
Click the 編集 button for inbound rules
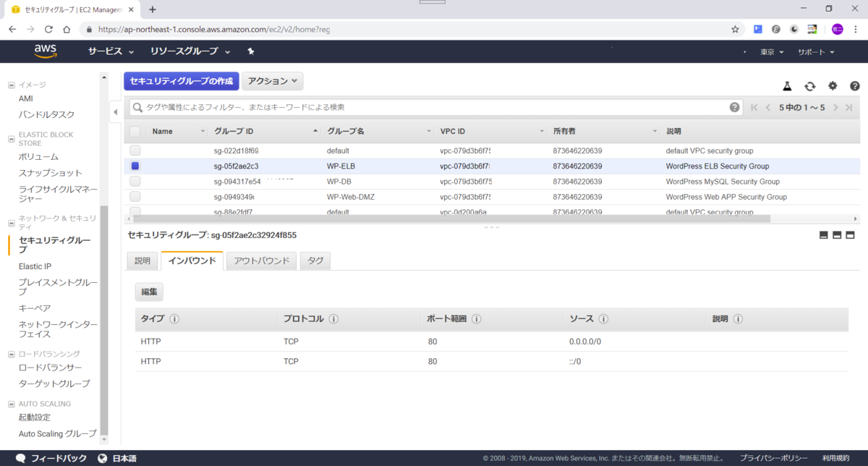click(149, 292)
